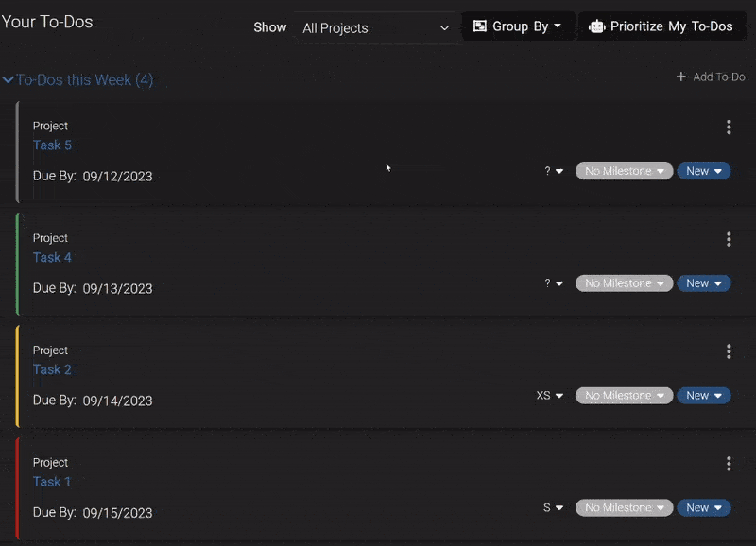Click Task 1 red priority color bar

pyautogui.click(x=17, y=488)
